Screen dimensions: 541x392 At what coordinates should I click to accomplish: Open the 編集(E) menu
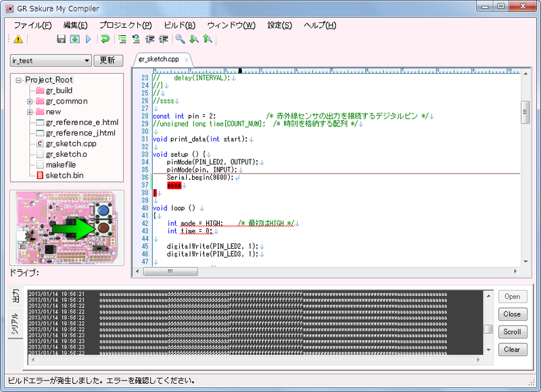coord(76,25)
